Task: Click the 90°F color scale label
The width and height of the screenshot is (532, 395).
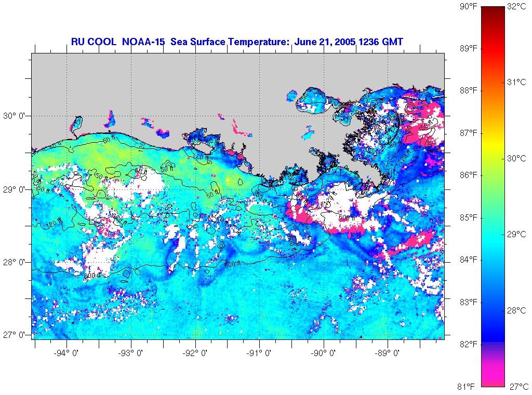Action: point(469,6)
